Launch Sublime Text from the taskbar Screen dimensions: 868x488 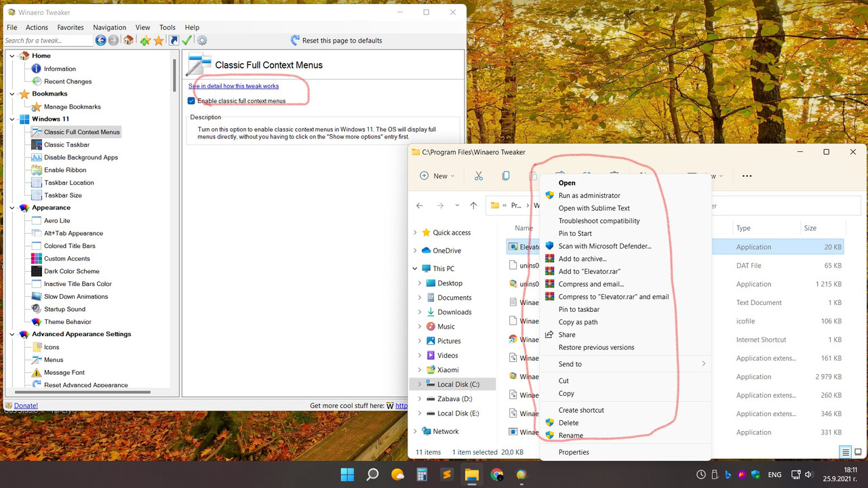coord(447,474)
